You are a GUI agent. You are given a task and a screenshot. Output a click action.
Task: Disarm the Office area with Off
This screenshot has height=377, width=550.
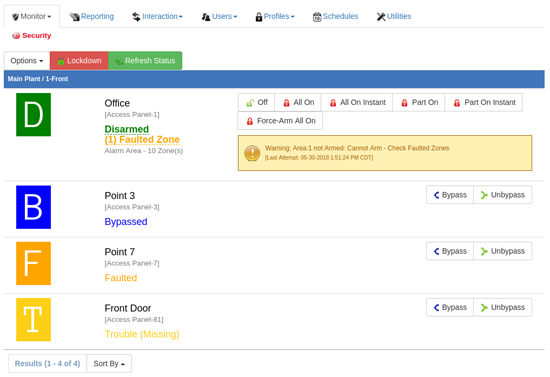pos(256,102)
